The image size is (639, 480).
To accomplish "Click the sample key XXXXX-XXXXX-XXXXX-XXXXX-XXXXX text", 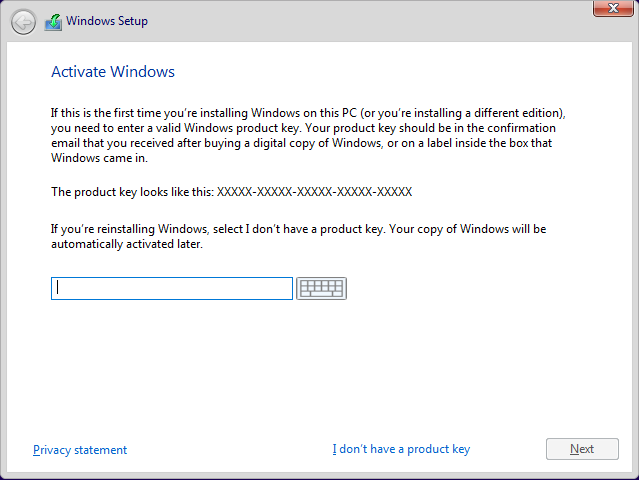I will [314, 192].
